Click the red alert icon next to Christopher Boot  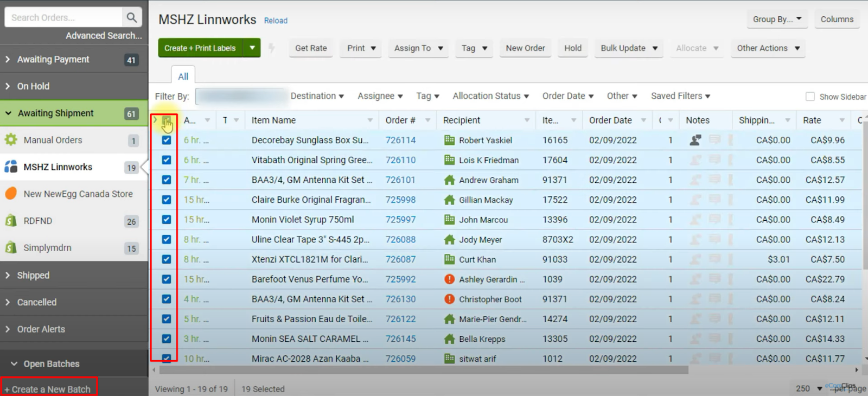[449, 299]
